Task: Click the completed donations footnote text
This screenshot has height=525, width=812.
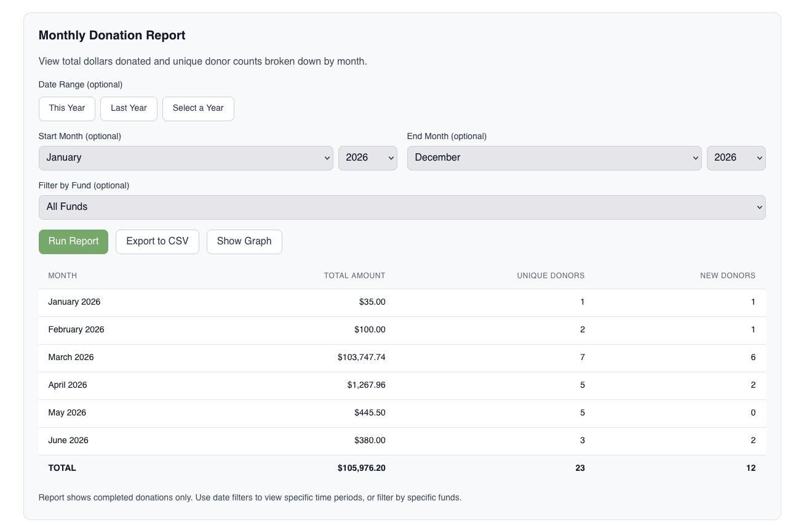Action: pos(250,497)
